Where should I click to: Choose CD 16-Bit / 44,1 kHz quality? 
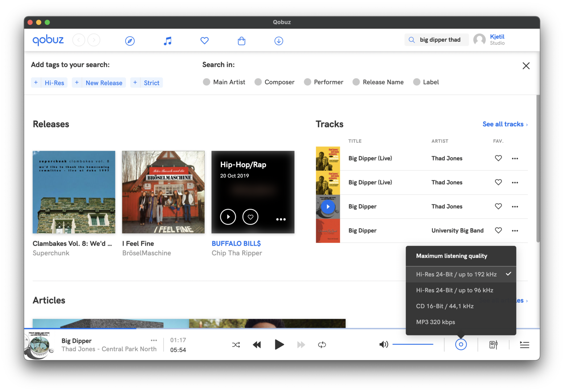[461, 306]
